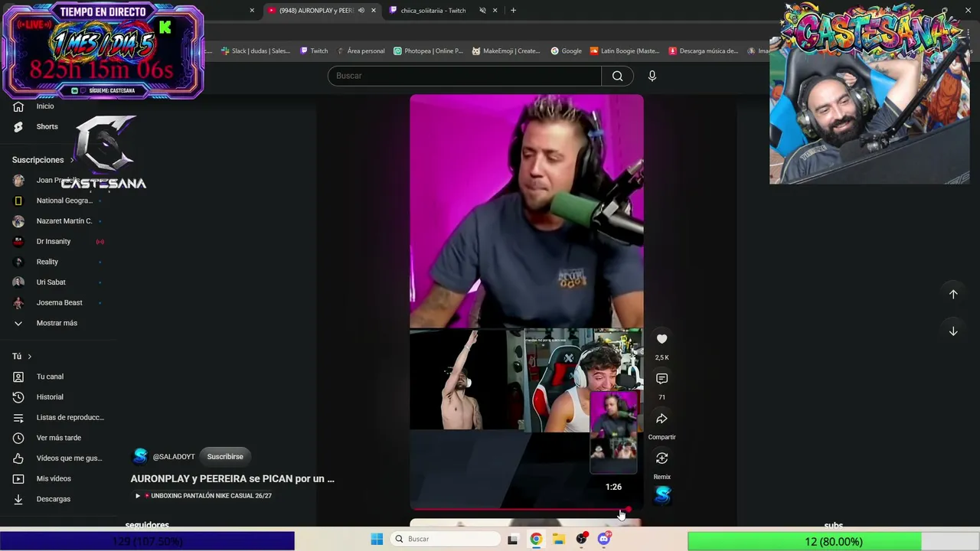Viewport: 980px width, 551px height.
Task: Open the Latin Boogie bookmark
Action: (x=624, y=51)
